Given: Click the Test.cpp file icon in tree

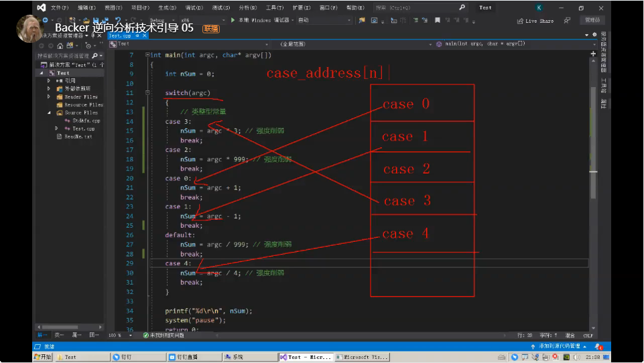Looking at the screenshot, I should coord(67,129).
